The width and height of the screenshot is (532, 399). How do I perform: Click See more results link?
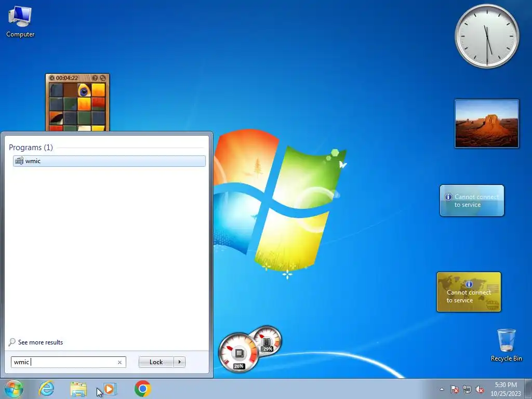tap(36, 342)
